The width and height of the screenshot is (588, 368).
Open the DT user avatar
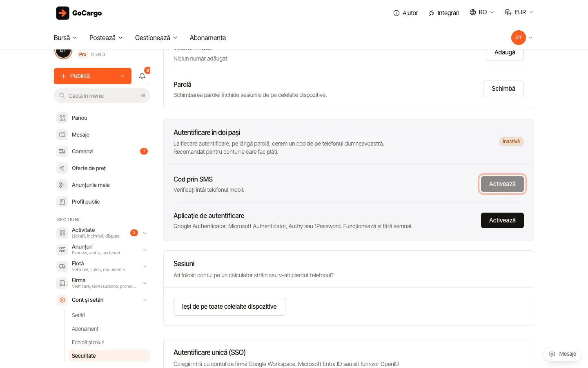(518, 38)
